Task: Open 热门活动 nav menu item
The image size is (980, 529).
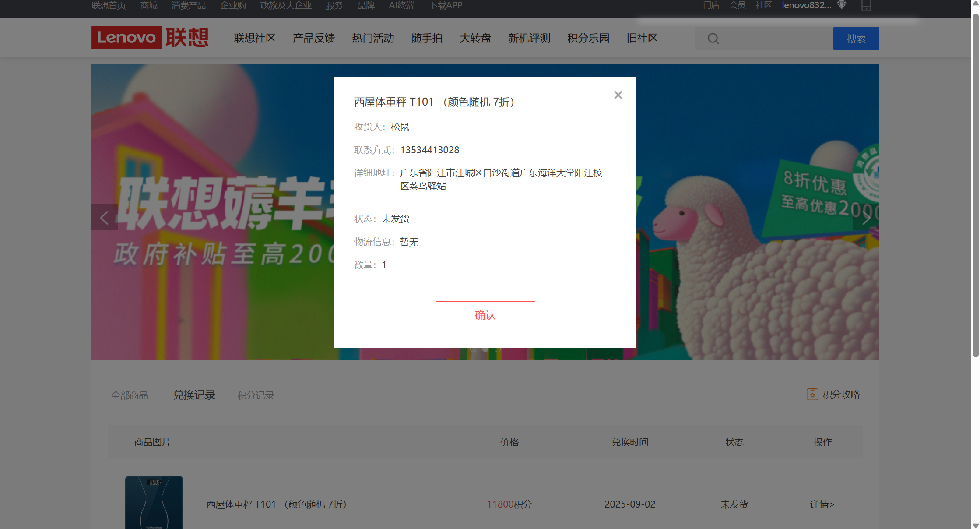Action: [x=373, y=39]
